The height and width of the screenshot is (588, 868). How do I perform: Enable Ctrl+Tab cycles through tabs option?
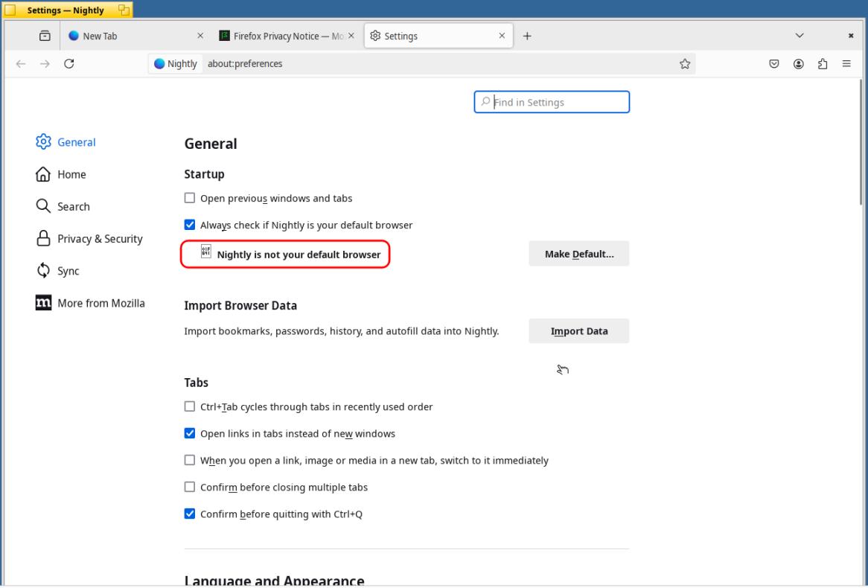190,406
